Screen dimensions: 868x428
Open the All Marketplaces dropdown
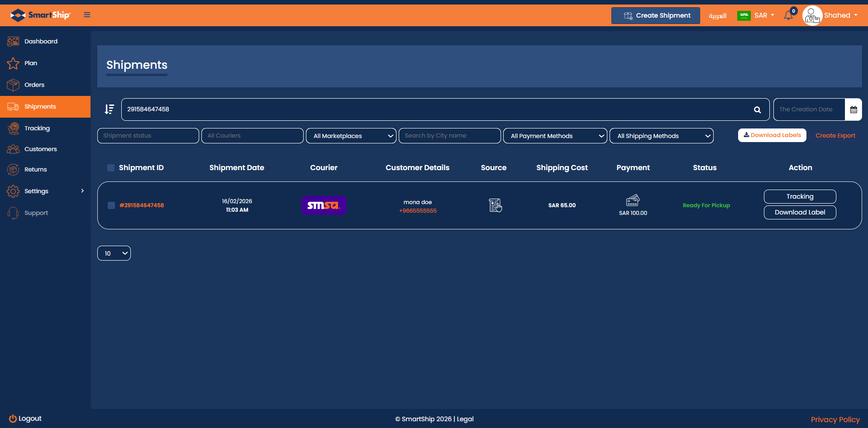[351, 136]
